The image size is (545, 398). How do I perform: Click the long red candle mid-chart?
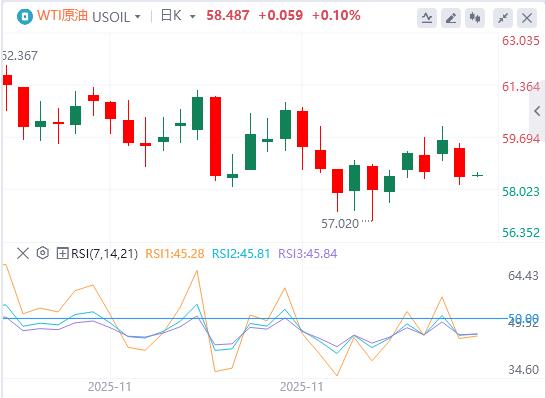[215, 136]
